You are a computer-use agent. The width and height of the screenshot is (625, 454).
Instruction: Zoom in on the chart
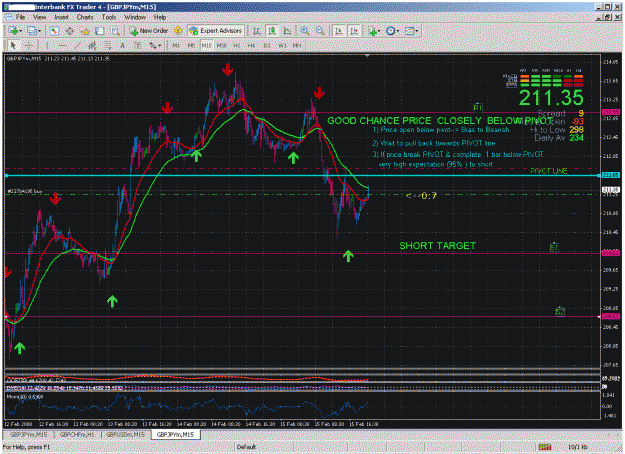(305, 31)
